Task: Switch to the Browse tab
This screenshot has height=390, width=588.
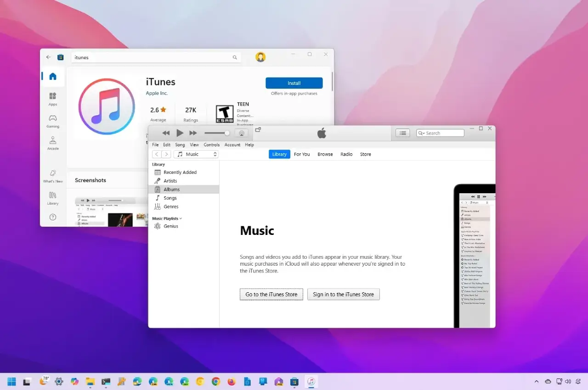Action: pos(325,154)
